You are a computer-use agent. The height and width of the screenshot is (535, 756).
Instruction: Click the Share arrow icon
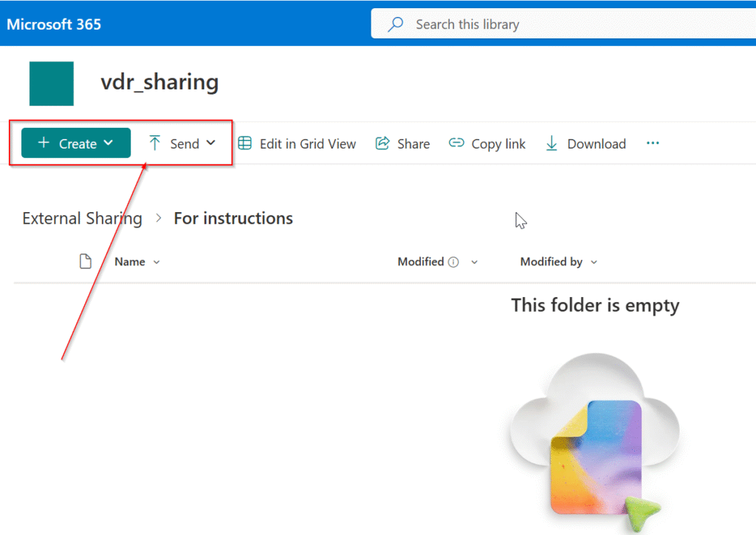[x=382, y=143]
